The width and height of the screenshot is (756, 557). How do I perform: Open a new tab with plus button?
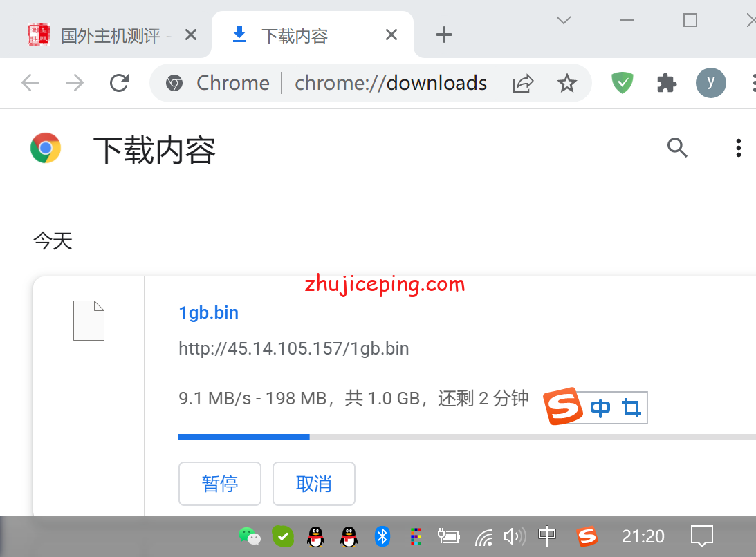point(444,35)
